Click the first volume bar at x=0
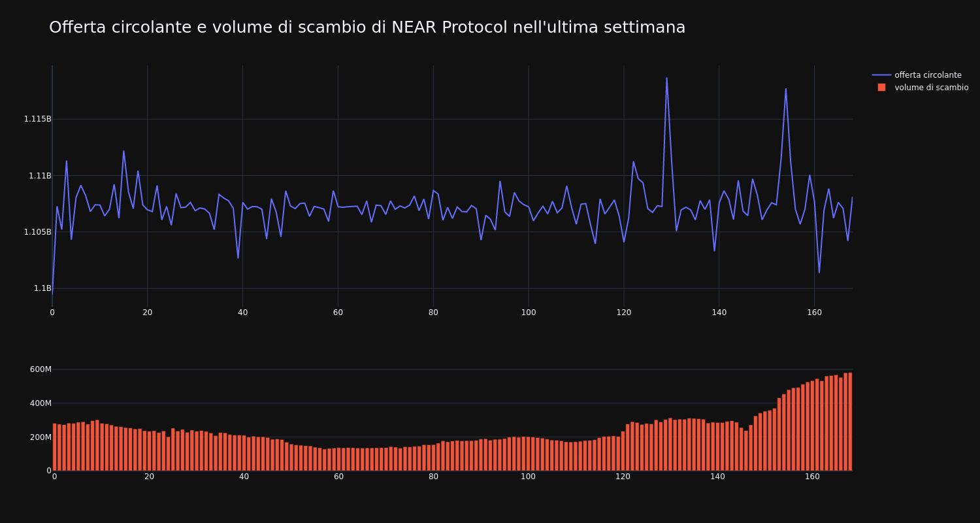 (x=54, y=447)
